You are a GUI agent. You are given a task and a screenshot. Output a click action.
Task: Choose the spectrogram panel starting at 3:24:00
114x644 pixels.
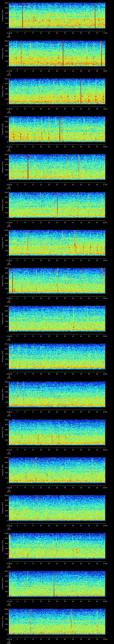click(57, 318)
